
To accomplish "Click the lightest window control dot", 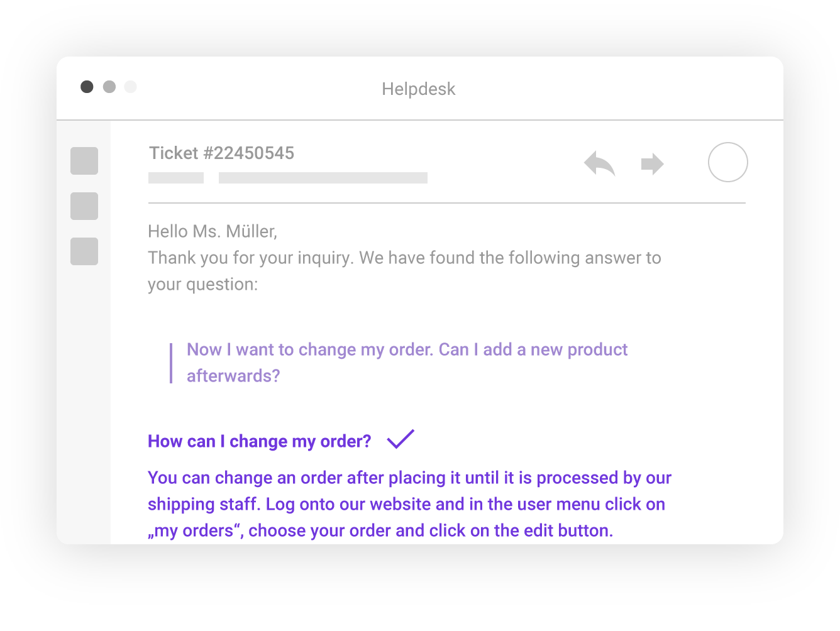I will pyautogui.click(x=130, y=87).
